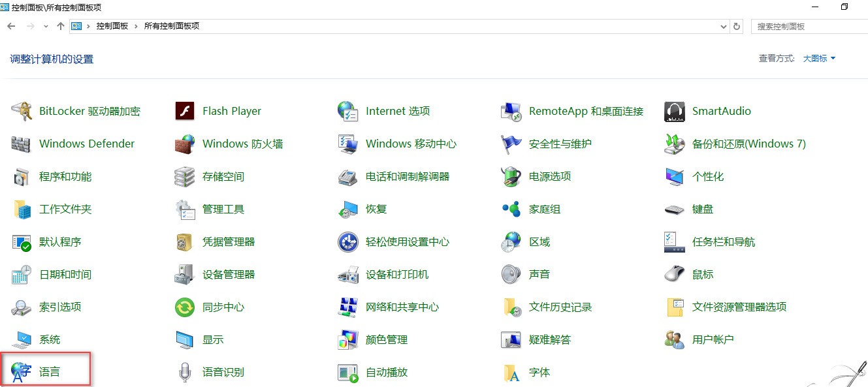This screenshot has height=387, width=868.
Task: Expand the address bar history dropdown arrow
Action: click(x=724, y=26)
